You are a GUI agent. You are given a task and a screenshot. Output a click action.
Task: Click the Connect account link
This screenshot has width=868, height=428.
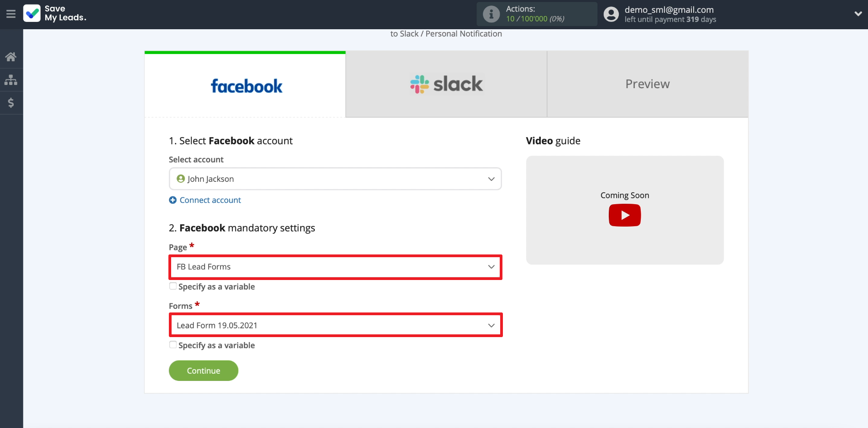coord(210,200)
